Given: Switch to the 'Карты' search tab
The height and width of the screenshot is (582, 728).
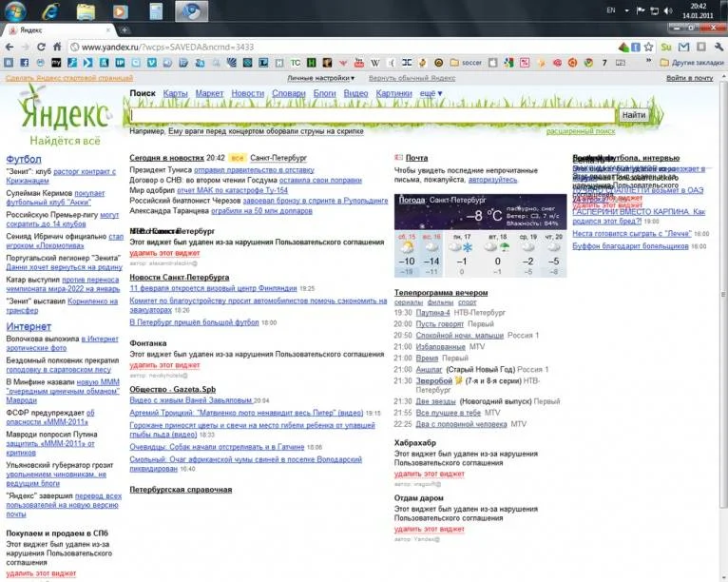Looking at the screenshot, I should point(176,93).
